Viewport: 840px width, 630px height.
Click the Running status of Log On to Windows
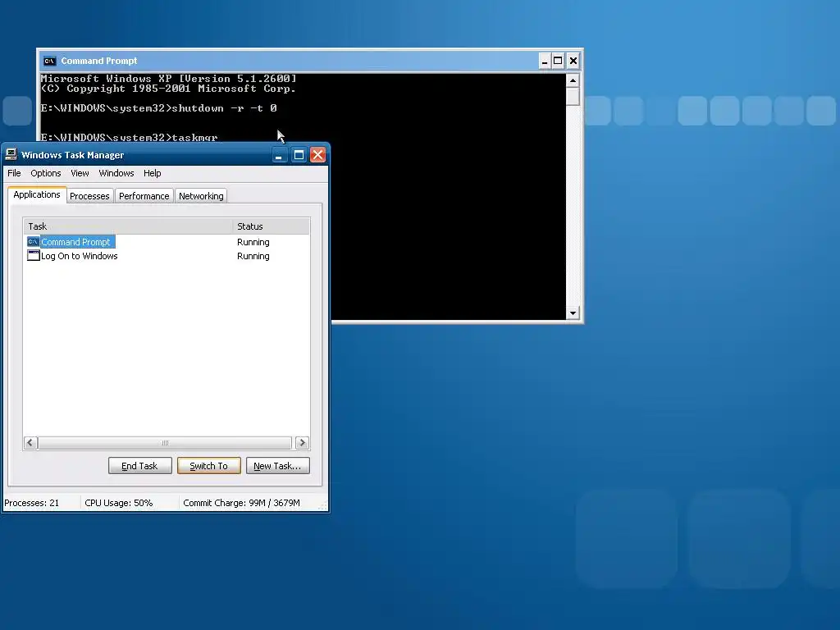point(253,256)
